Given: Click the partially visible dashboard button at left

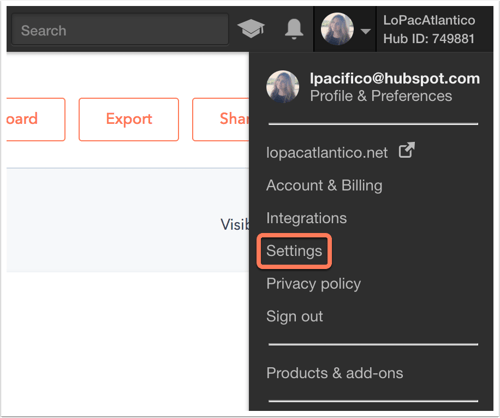Looking at the screenshot, I should 36,119.
